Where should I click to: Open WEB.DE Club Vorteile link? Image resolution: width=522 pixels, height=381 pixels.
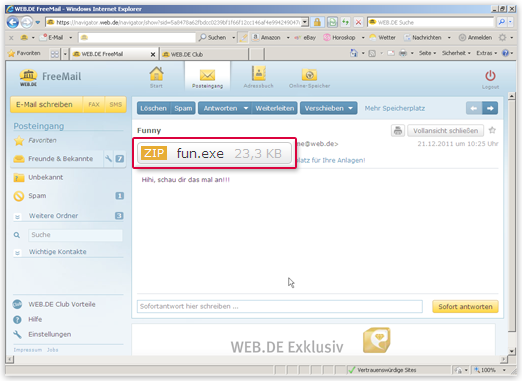click(x=62, y=304)
